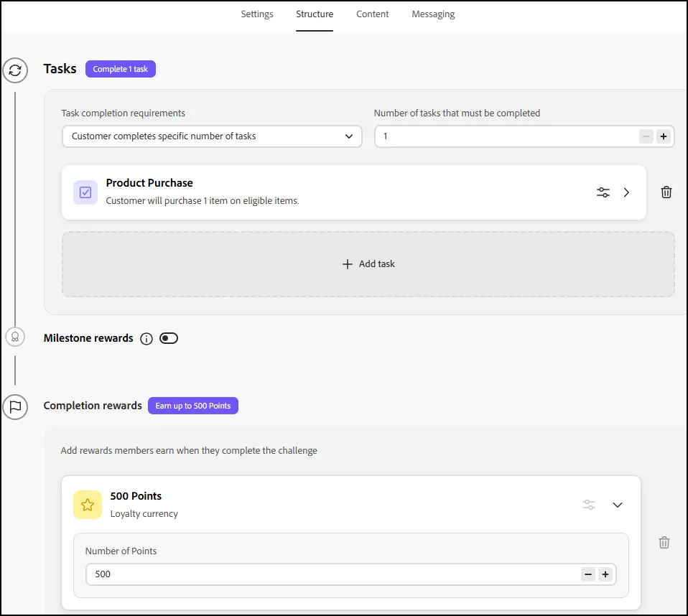Click 'Add rewards members earn' helper text
Image resolution: width=688 pixels, height=616 pixels.
pos(189,451)
